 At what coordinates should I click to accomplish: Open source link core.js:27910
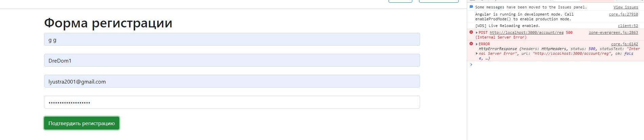click(x=623, y=14)
